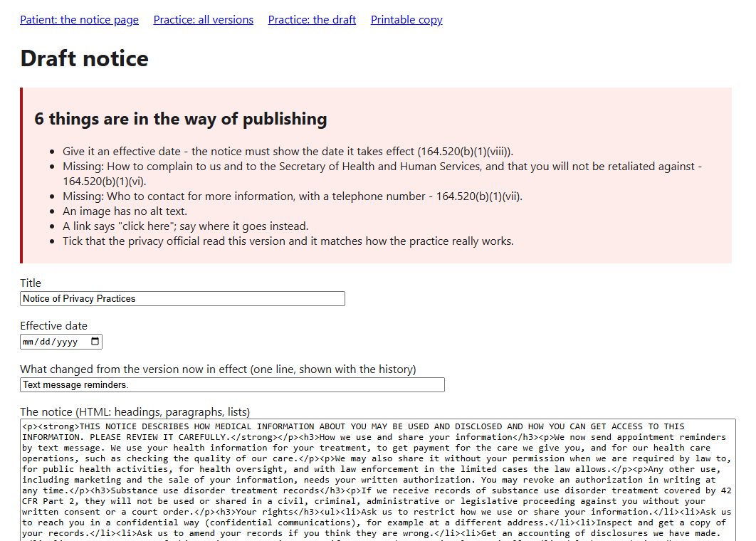Image resolution: width=756 pixels, height=541 pixels.
Task: Click the 'Effective date' label
Action: click(x=54, y=326)
